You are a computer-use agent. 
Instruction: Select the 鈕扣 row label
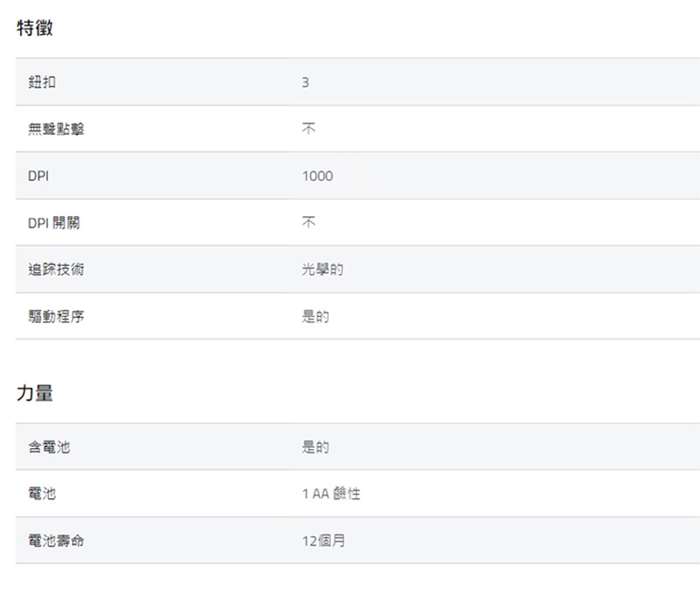[x=41, y=82]
